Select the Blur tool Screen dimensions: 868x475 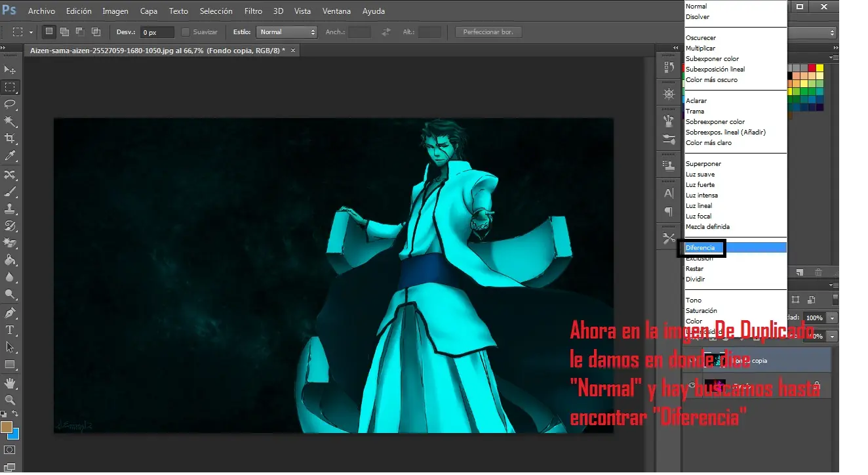coord(10,278)
